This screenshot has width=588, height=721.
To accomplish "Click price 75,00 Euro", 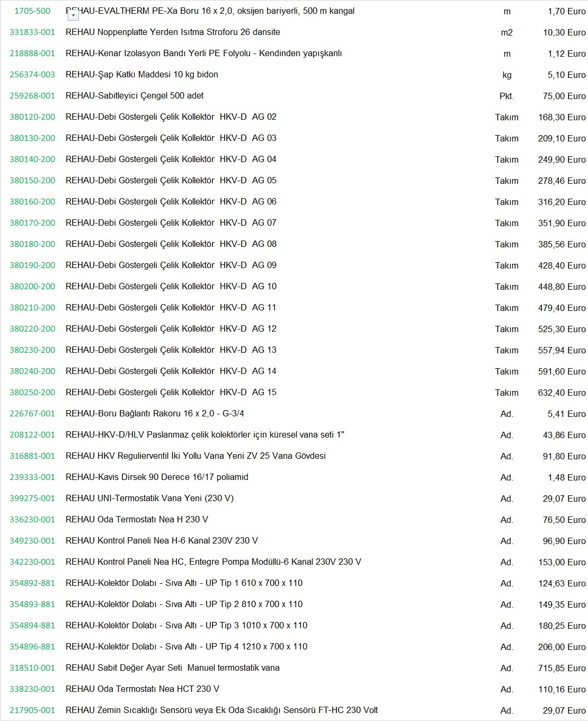I will tap(564, 96).
